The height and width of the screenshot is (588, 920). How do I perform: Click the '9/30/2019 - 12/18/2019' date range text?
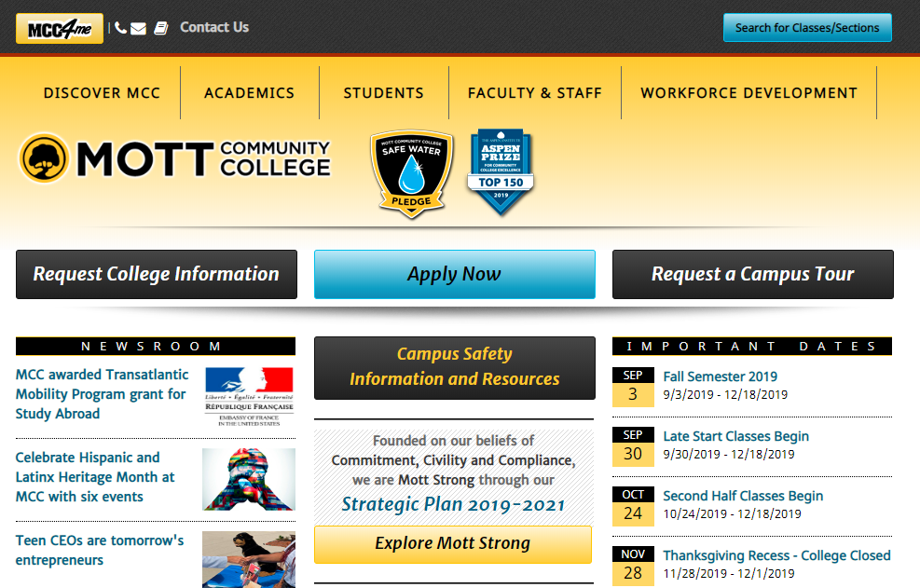[729, 454]
